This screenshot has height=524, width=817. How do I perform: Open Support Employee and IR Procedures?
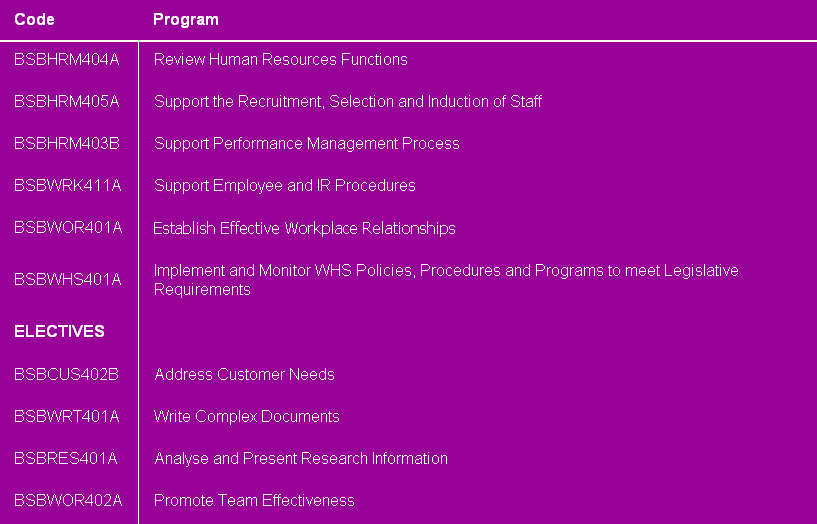284,185
